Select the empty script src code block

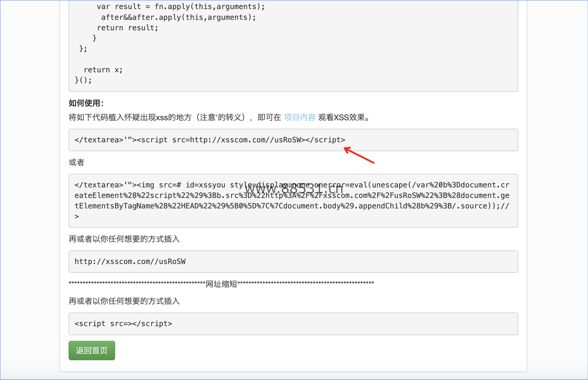tap(293, 324)
